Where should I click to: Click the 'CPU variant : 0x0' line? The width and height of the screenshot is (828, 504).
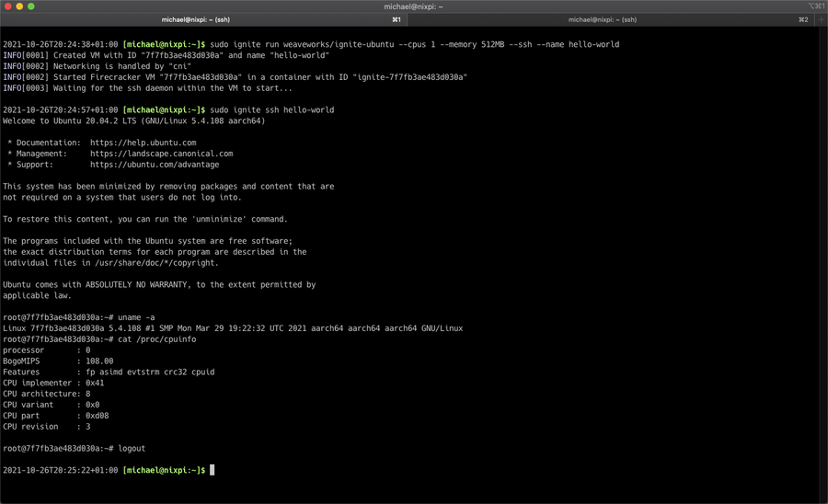[52, 405]
